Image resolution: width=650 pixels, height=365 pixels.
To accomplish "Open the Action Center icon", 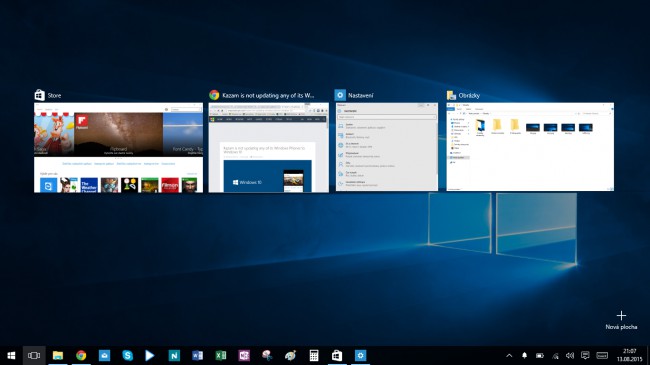I will (585, 355).
